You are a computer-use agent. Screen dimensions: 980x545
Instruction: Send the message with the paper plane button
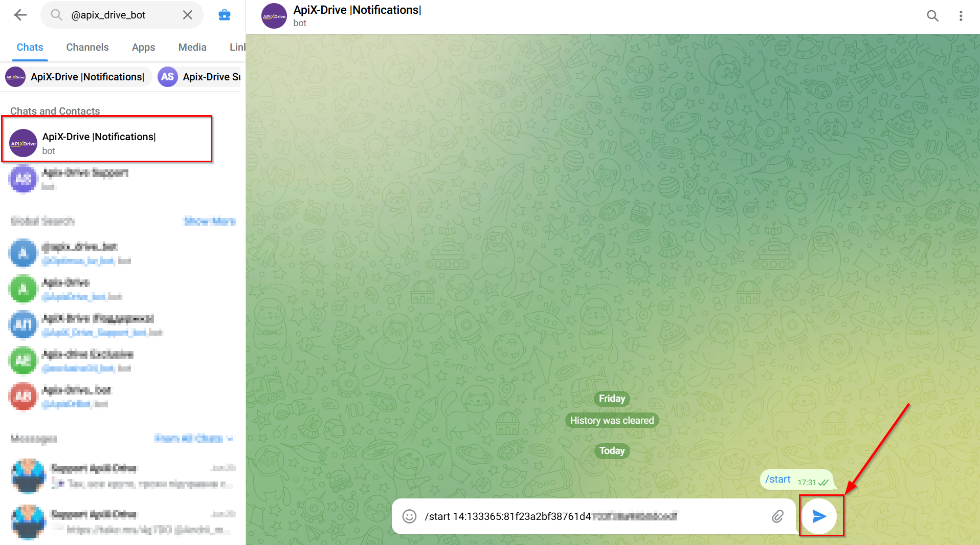pyautogui.click(x=819, y=516)
